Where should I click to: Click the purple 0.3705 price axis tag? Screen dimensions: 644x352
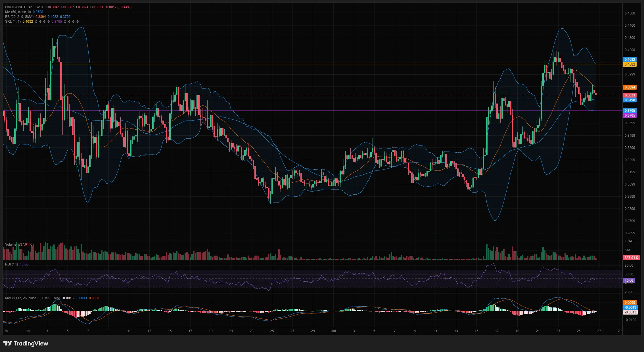tap(630, 115)
